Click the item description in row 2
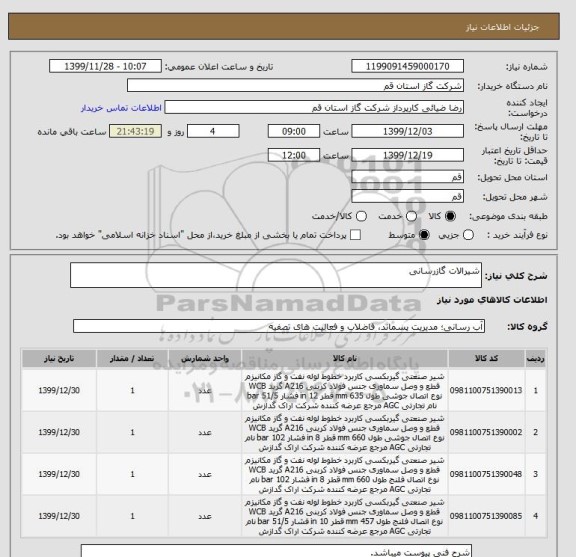Image resolution: width=576 pixels, height=557 pixels. click(344, 433)
